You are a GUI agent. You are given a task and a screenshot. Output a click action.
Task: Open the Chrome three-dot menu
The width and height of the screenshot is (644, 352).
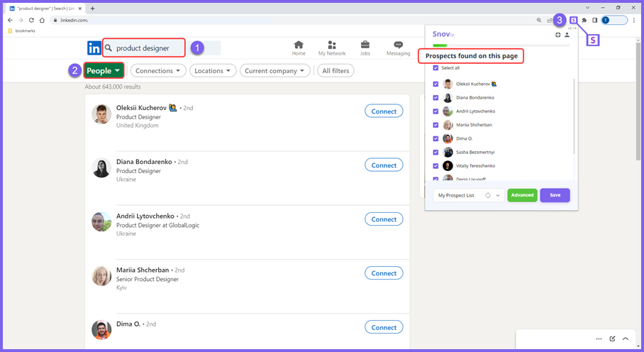click(x=634, y=20)
